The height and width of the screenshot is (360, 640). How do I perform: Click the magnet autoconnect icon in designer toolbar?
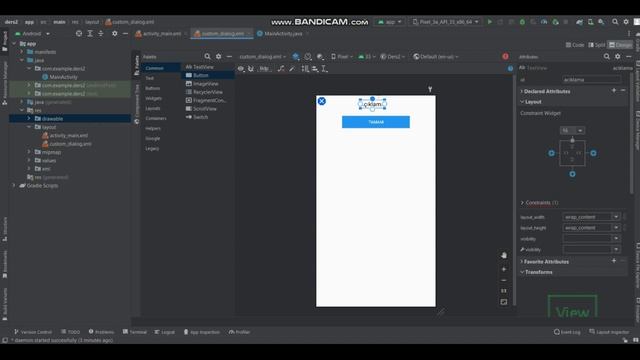[251, 69]
